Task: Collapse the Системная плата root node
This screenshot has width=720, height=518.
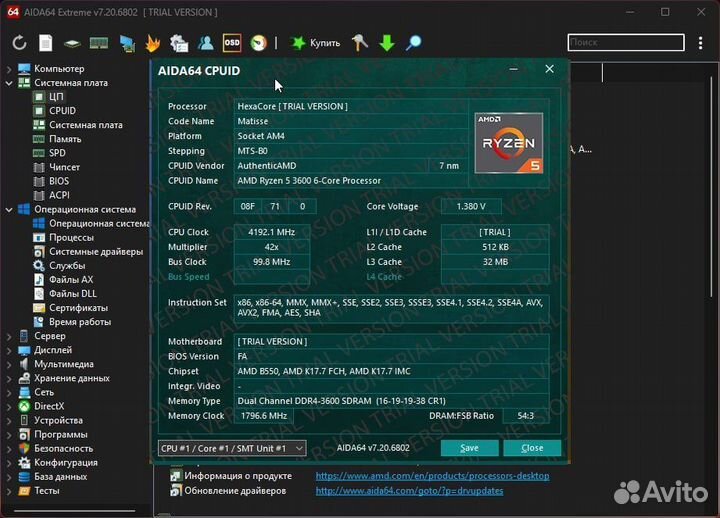Action: tap(9, 83)
